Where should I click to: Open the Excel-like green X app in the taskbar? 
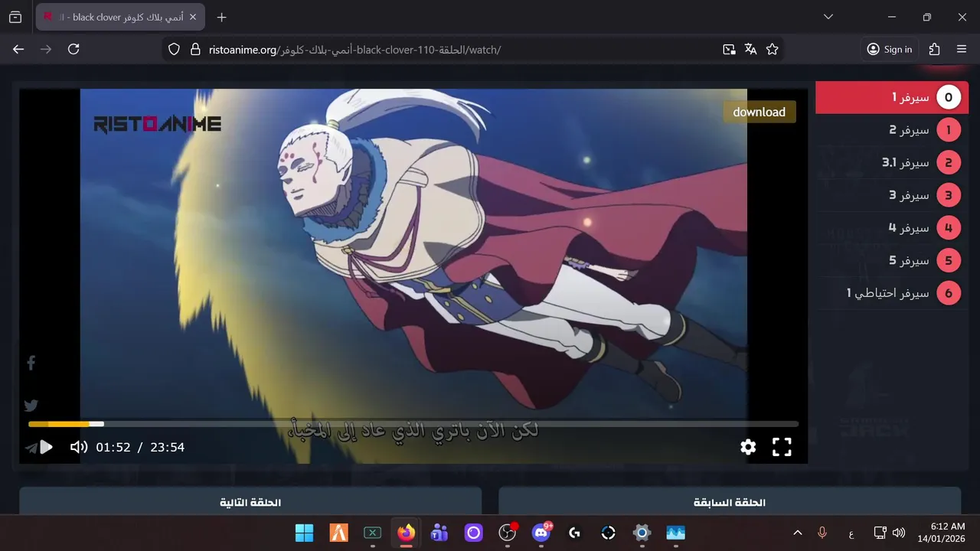pos(372,533)
